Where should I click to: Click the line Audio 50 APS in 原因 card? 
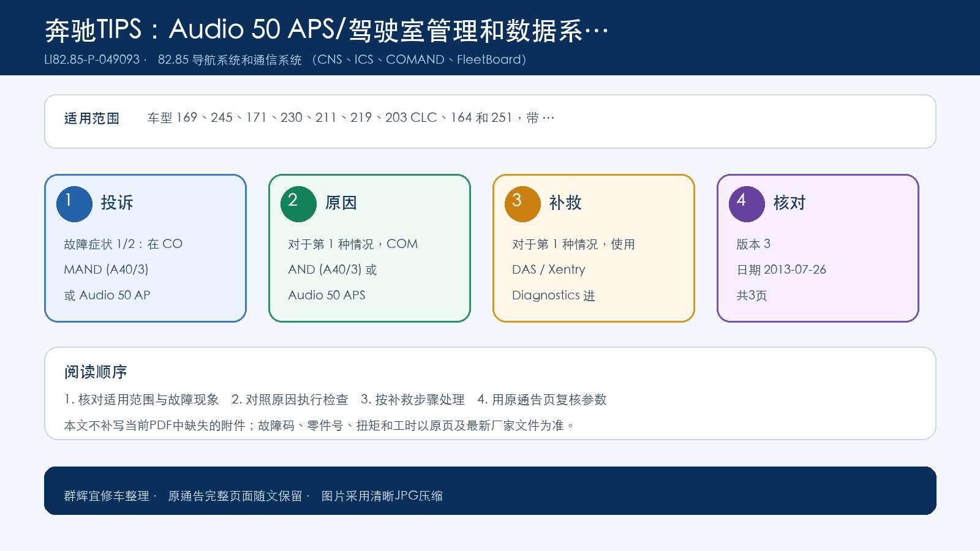326,295
